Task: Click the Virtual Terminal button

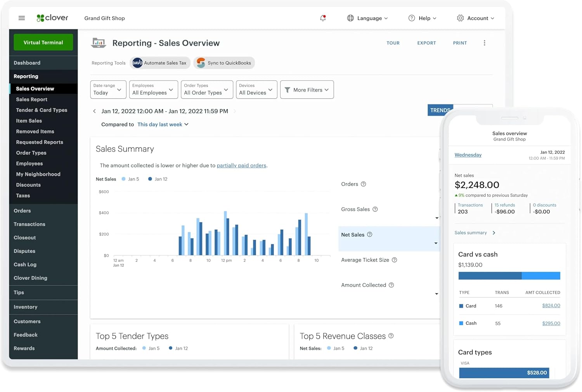Action: (x=43, y=43)
